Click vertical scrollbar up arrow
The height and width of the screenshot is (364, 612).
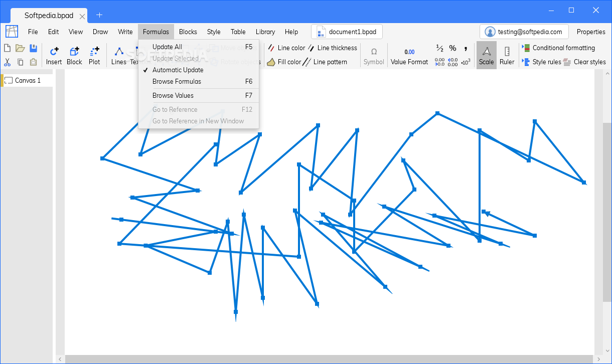point(607,74)
